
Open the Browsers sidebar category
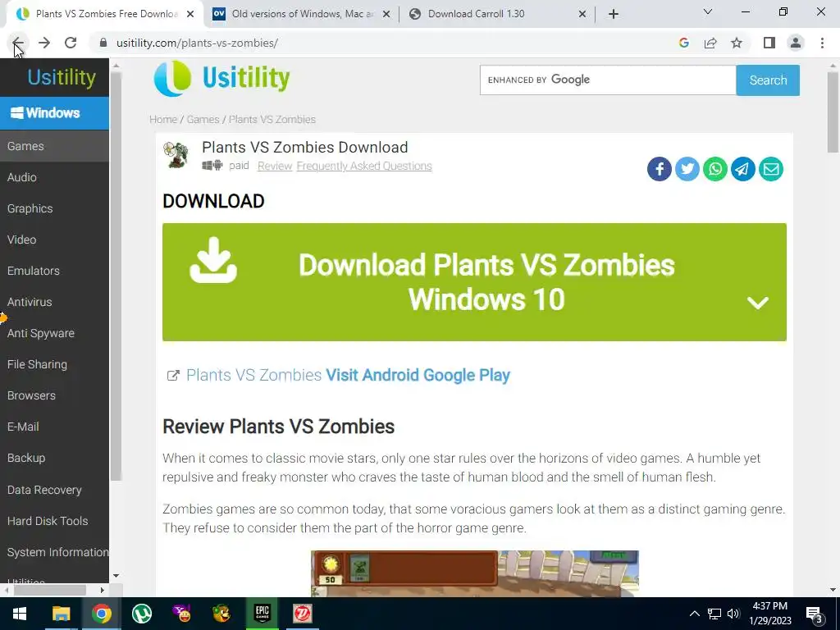(x=54, y=395)
